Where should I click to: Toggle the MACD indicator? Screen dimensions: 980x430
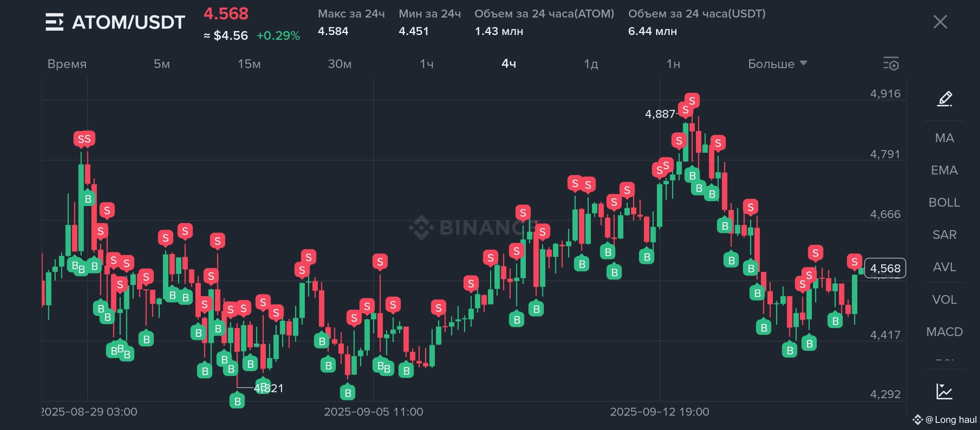point(945,332)
